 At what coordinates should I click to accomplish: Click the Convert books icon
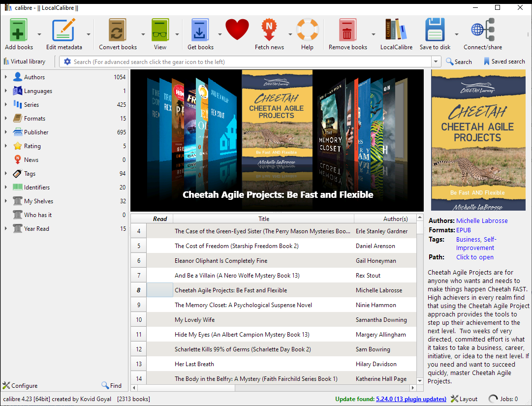pyautogui.click(x=118, y=30)
